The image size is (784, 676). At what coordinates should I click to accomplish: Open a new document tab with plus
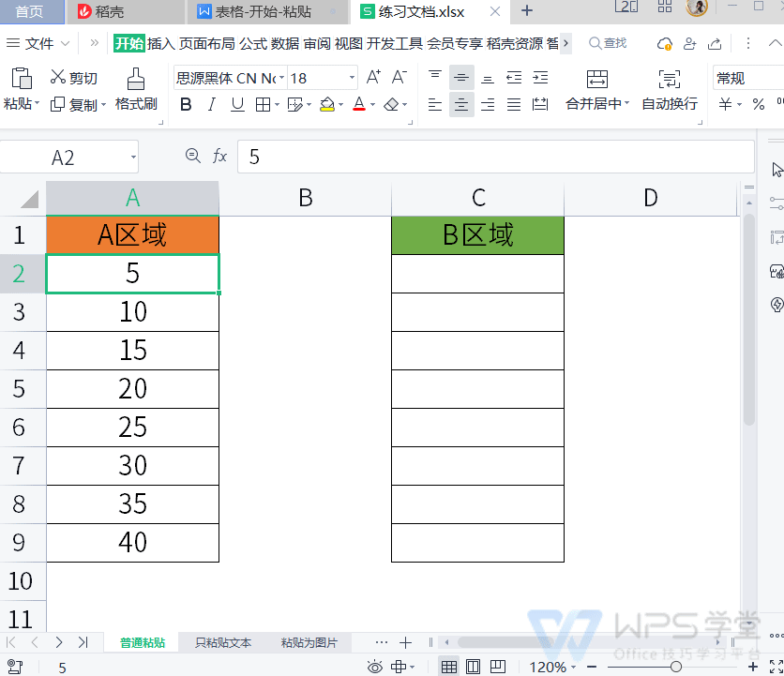(526, 11)
